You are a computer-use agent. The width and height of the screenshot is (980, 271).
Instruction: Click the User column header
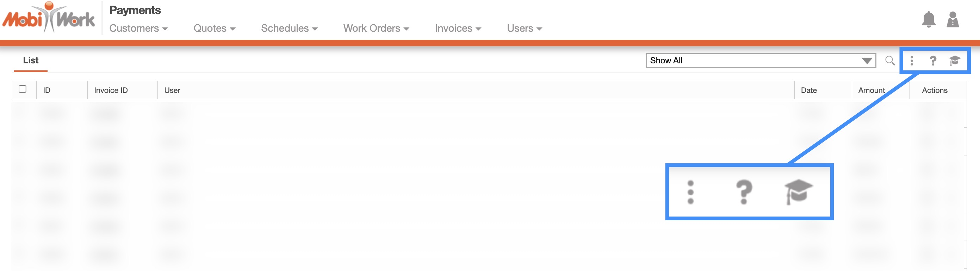pyautogui.click(x=172, y=90)
